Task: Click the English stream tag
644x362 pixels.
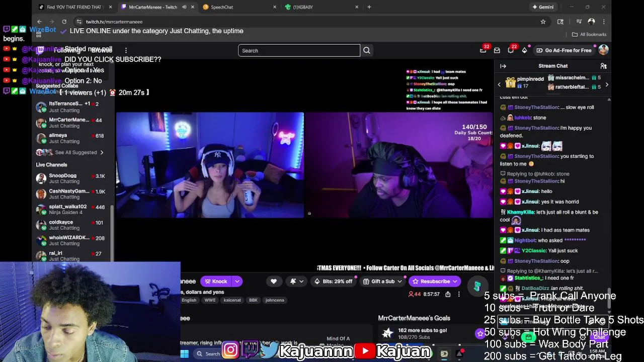Action: [189, 300]
